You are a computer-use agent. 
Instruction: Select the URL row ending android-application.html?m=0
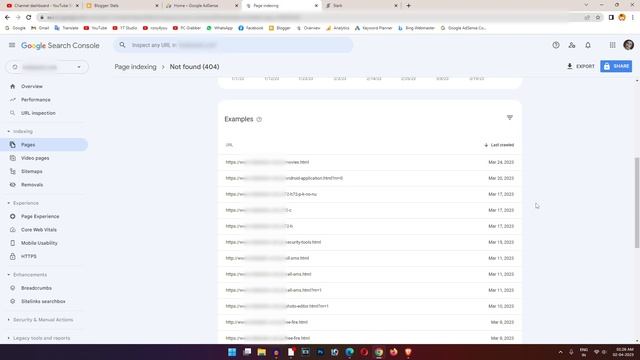(x=370, y=178)
